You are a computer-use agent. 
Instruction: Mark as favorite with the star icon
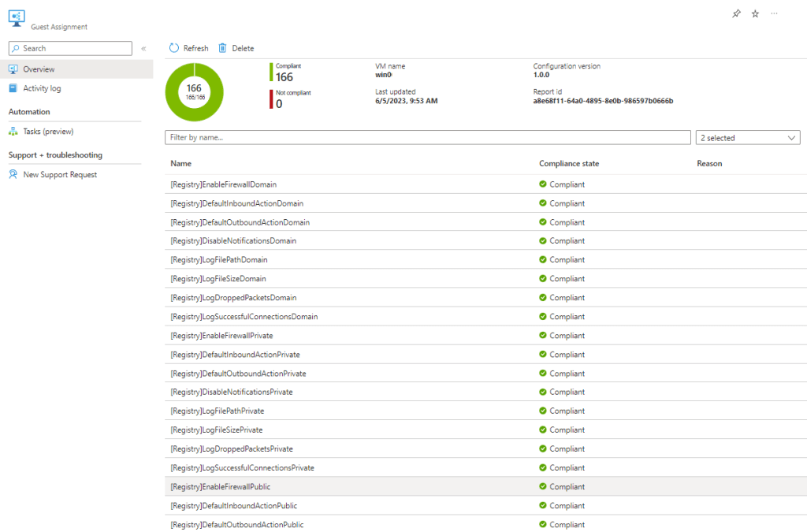click(755, 14)
